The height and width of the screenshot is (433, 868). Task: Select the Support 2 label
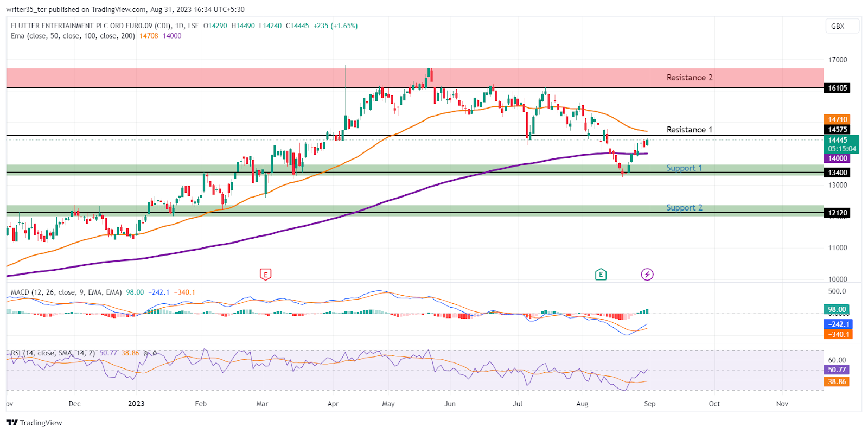[x=684, y=208]
